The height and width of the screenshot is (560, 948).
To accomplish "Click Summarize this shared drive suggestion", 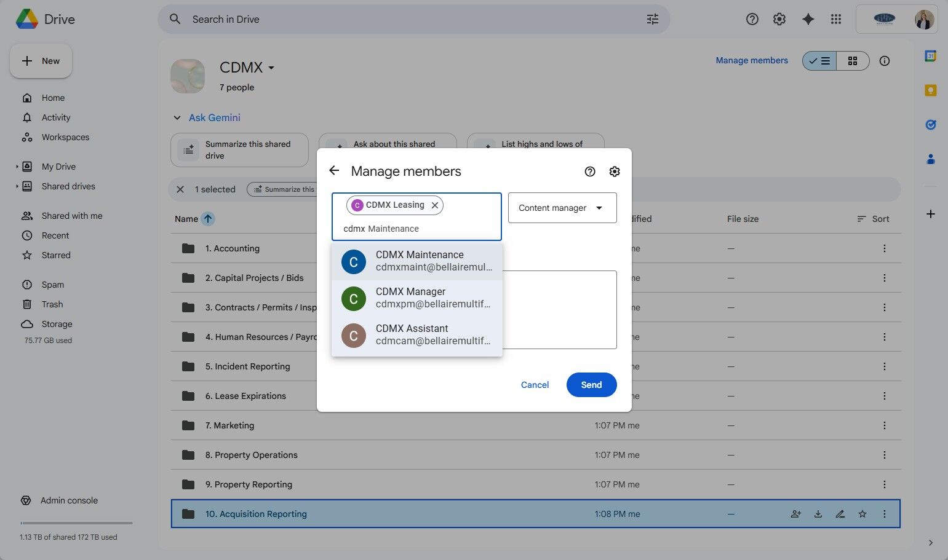I will pyautogui.click(x=239, y=150).
